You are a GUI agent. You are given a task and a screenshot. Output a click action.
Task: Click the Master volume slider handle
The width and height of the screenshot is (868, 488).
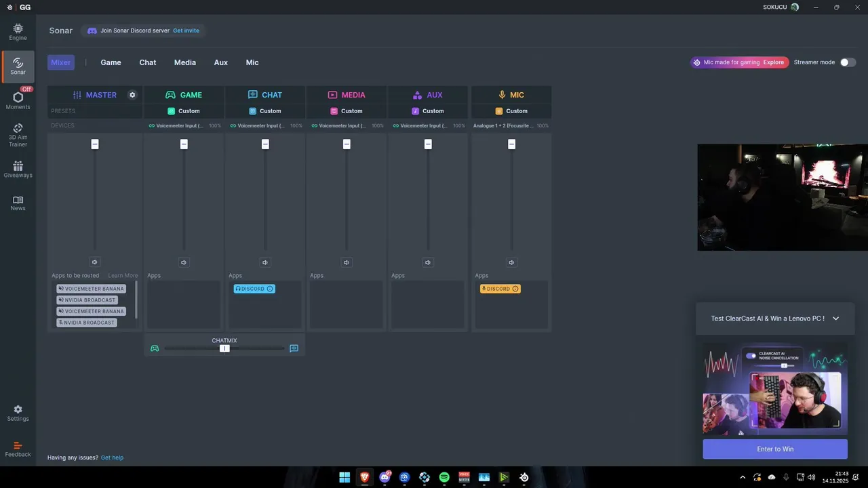click(x=95, y=144)
